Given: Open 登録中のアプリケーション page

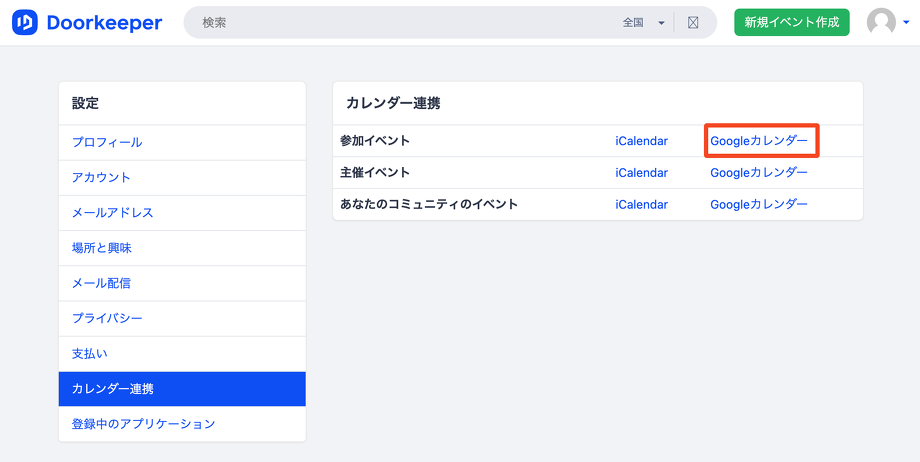Looking at the screenshot, I should click(143, 424).
